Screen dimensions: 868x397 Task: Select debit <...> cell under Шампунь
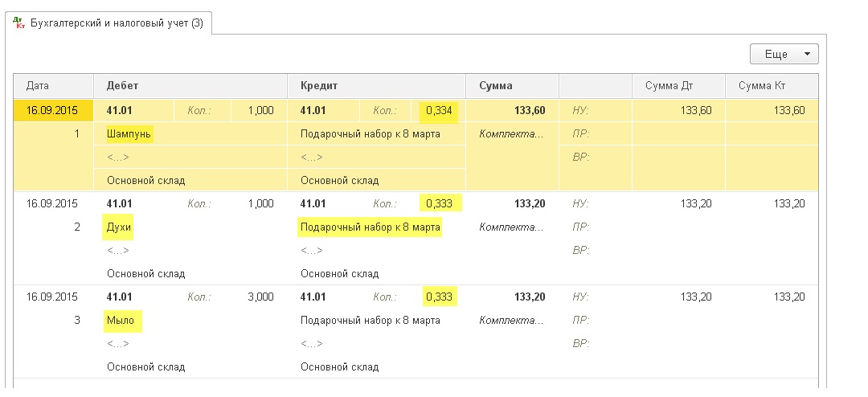click(x=190, y=158)
